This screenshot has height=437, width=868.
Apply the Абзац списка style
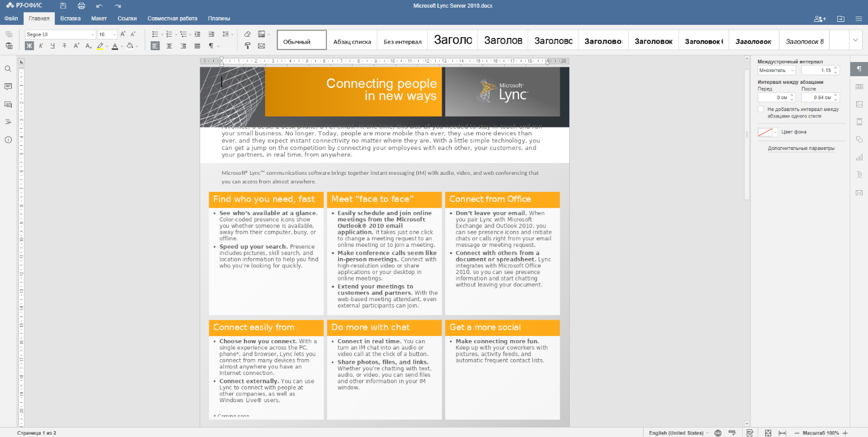click(x=352, y=40)
